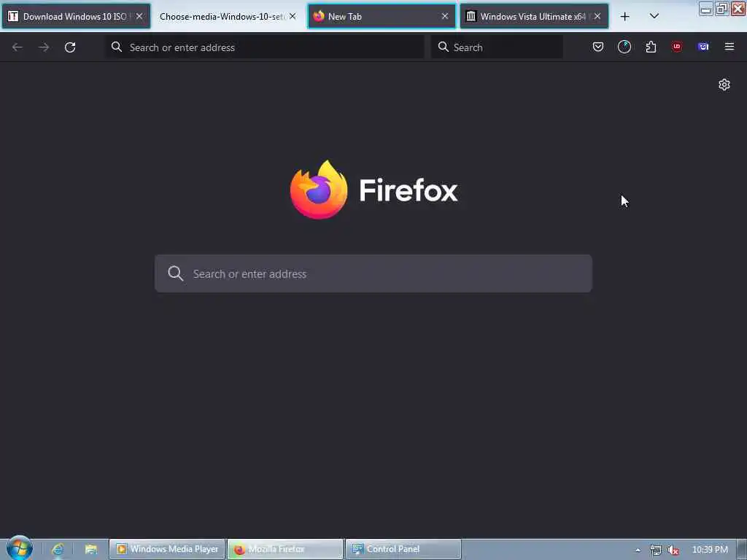The height and width of the screenshot is (560, 747).
Task: Click Show desktop strip by clock
Action: [x=742, y=550]
